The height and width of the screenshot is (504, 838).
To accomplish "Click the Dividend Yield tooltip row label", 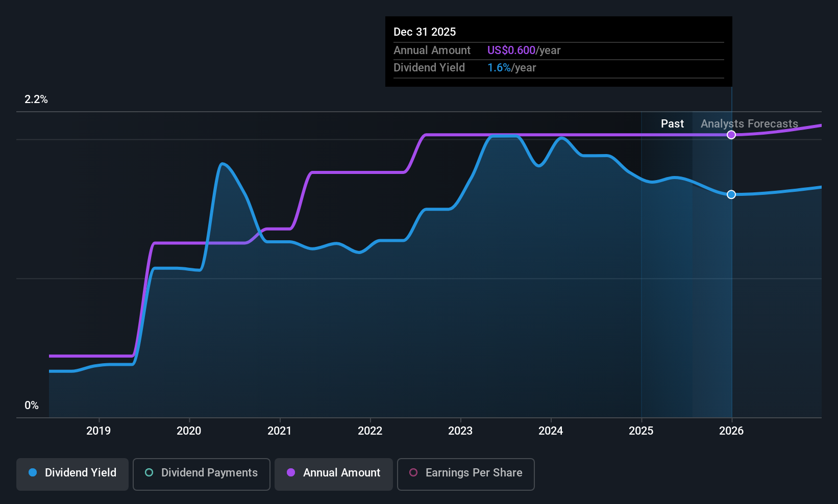I will (429, 68).
